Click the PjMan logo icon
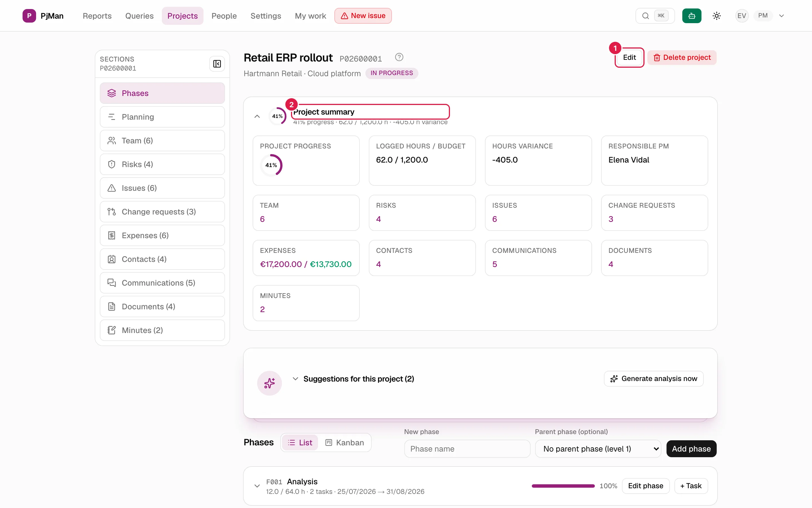This screenshot has width=812, height=508. pos(29,16)
